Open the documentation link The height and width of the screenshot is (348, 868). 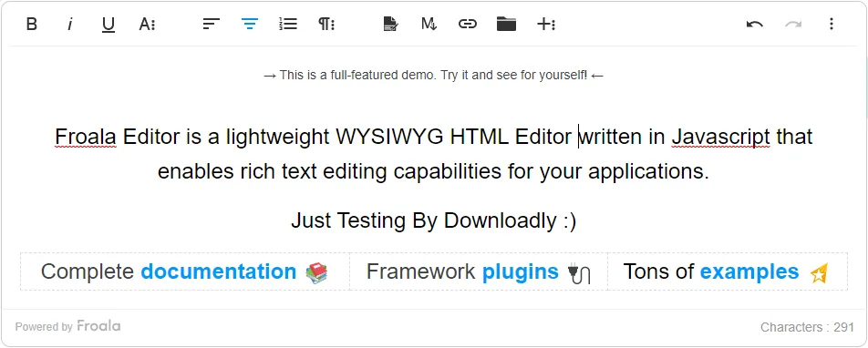[219, 271]
